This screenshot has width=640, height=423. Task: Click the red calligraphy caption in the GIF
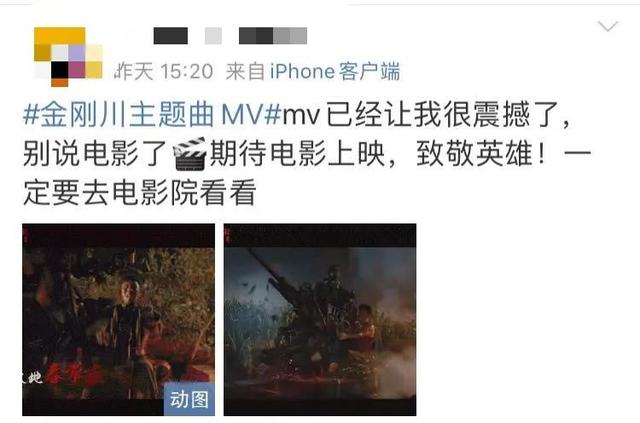[x=73, y=374]
